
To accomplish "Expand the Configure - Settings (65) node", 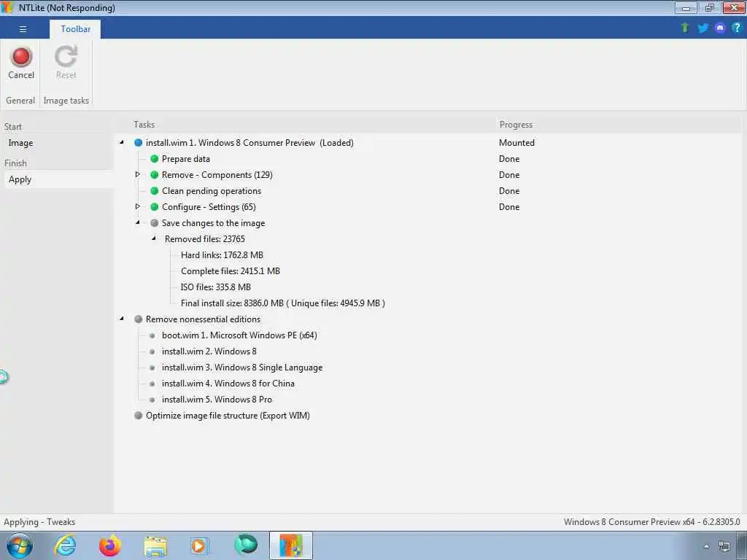I will [x=138, y=206].
